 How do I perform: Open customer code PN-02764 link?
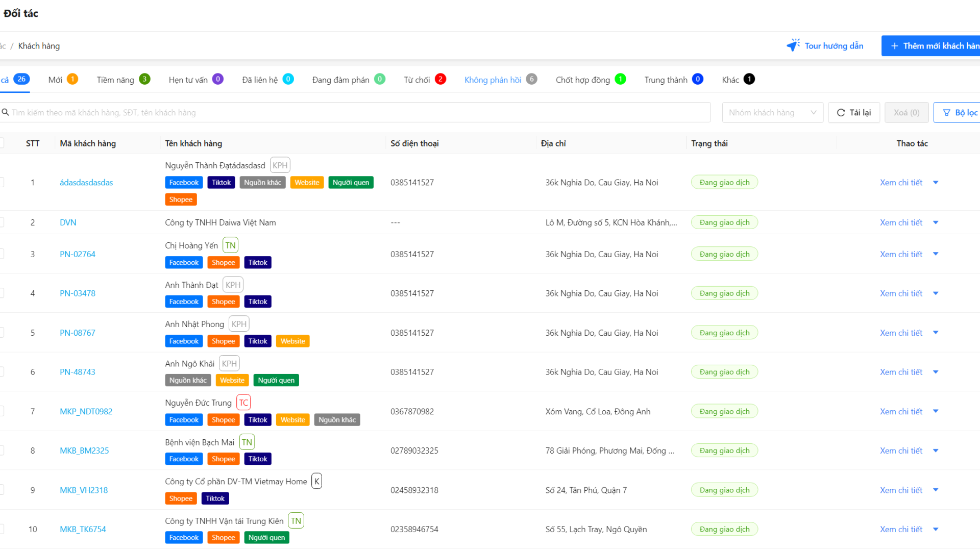tap(78, 254)
